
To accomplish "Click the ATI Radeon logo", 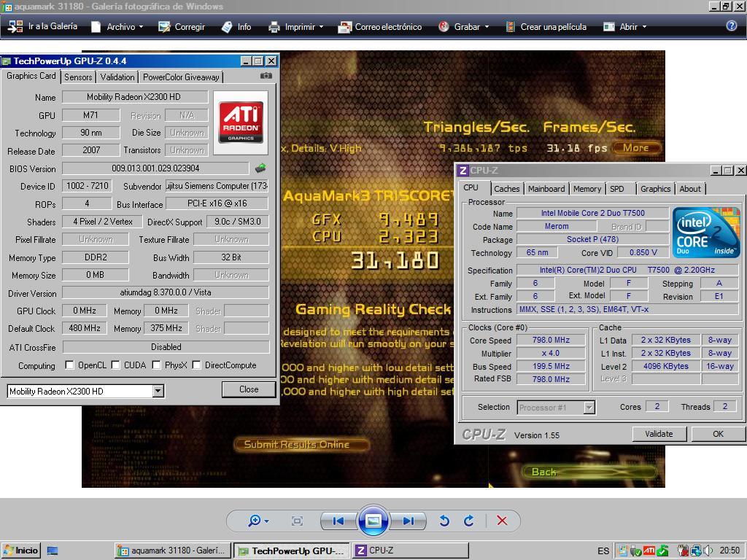I will click(241, 122).
